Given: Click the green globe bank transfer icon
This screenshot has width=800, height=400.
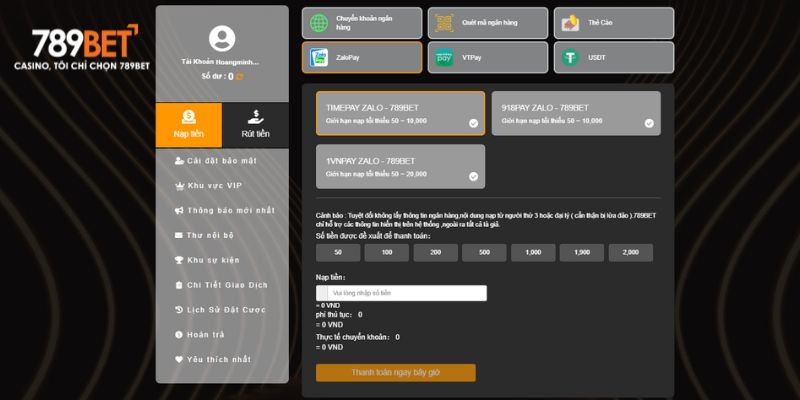Looking at the screenshot, I should [x=319, y=23].
